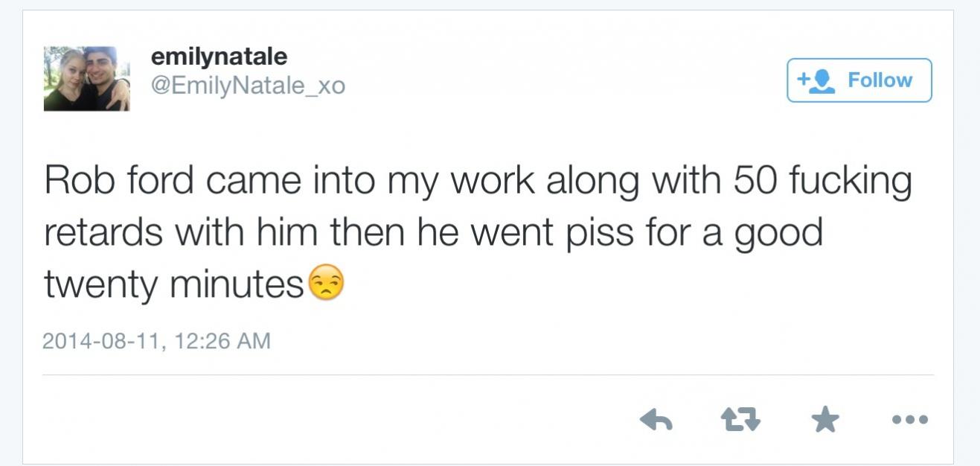Click the "twenty minutes" tweet text
The height and width of the screenshot is (466, 980).
[173, 285]
